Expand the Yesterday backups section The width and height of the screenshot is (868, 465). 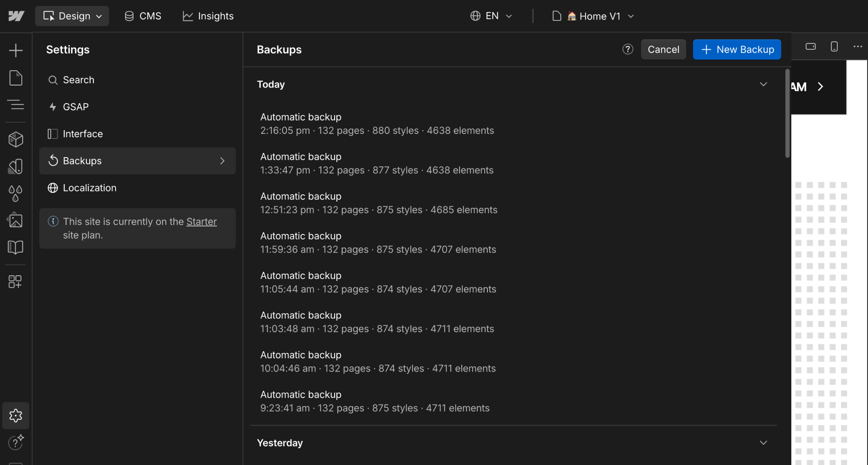pos(763,443)
